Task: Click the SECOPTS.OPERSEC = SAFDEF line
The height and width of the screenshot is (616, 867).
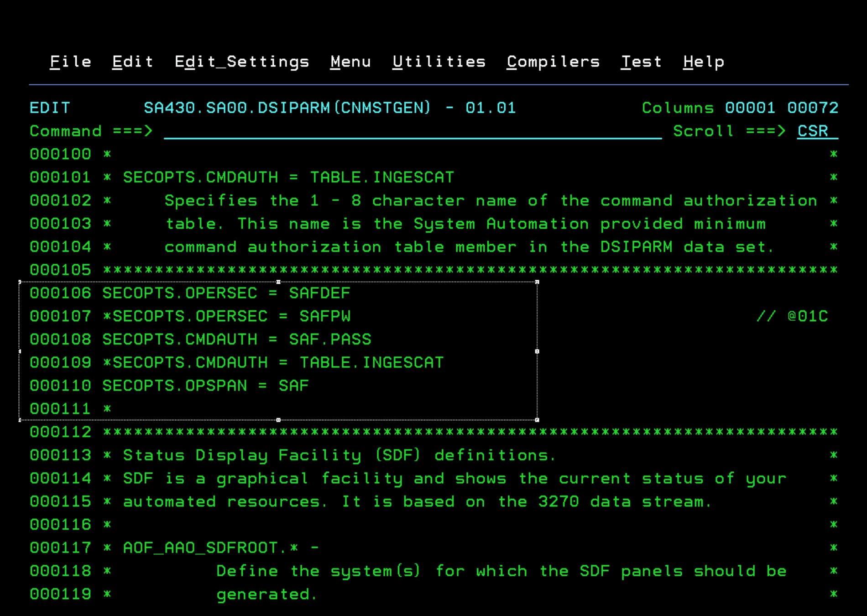Action: tap(226, 293)
